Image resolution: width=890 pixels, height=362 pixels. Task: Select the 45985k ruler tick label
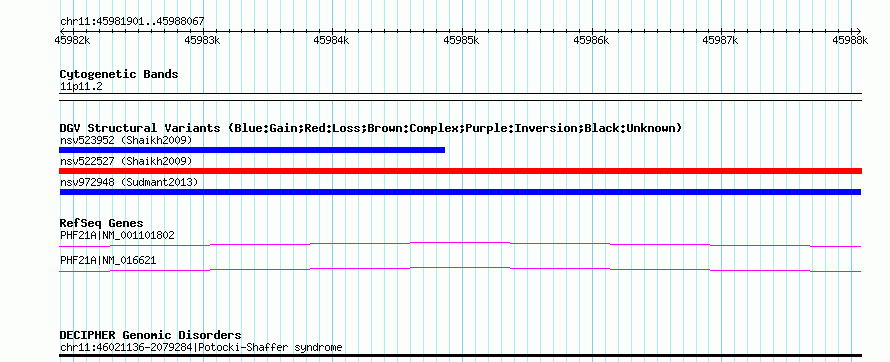coord(461,40)
